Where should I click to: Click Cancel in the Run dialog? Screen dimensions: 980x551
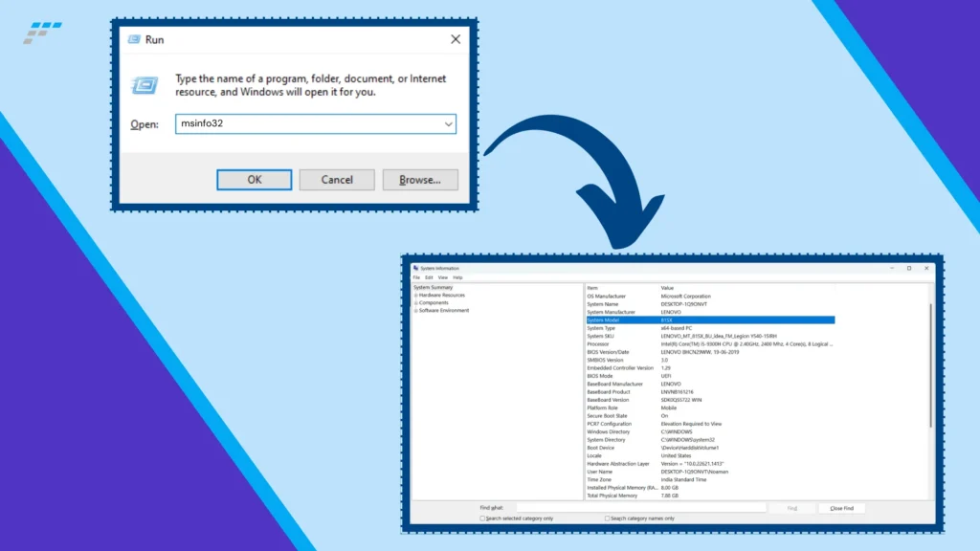(337, 180)
